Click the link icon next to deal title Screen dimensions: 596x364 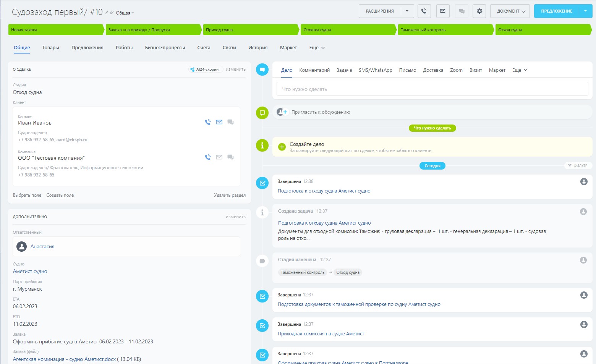pyautogui.click(x=112, y=13)
